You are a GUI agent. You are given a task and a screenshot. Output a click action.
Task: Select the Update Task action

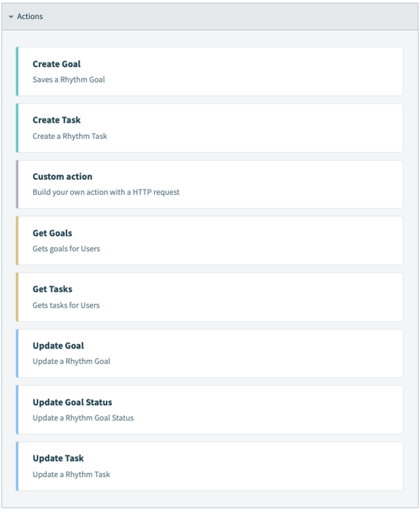210,466
